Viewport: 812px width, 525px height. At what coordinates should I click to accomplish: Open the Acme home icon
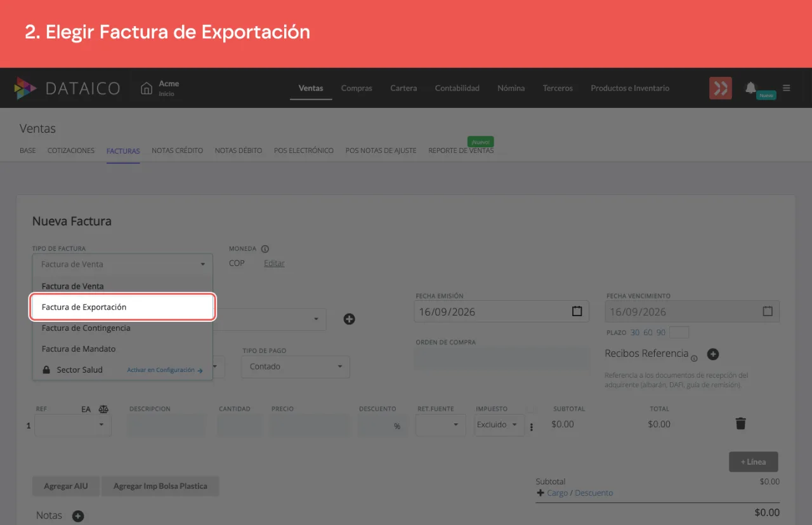coord(147,88)
